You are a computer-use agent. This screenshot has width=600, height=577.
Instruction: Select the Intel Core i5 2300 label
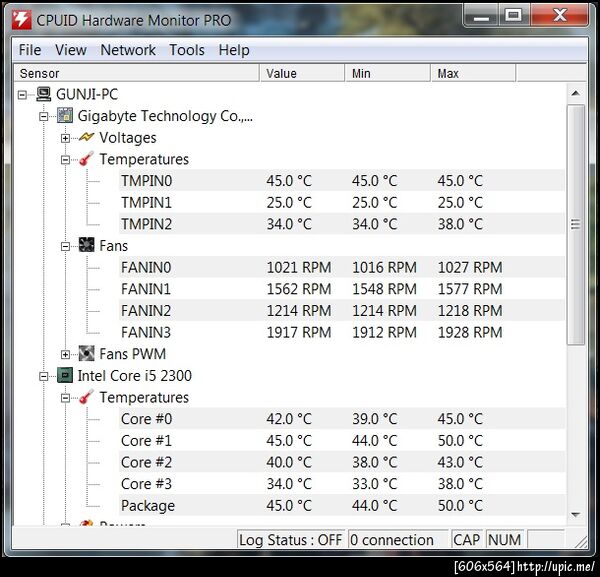point(134,375)
